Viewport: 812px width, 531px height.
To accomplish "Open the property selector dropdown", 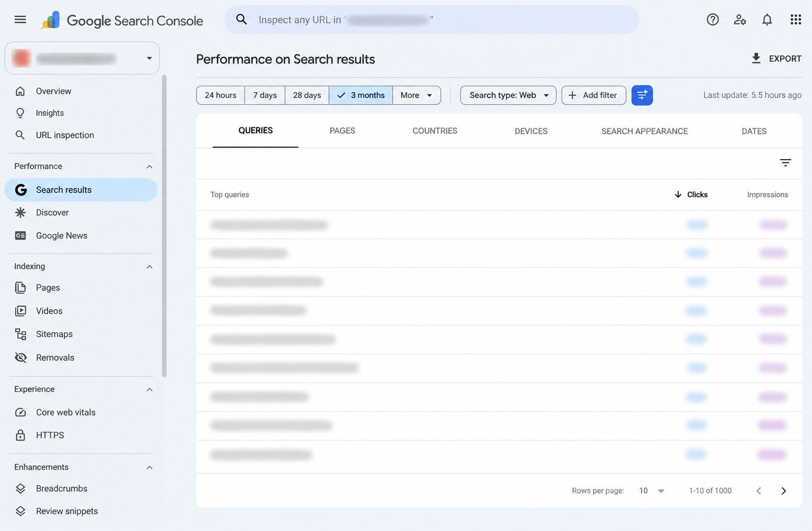I will tap(82, 58).
